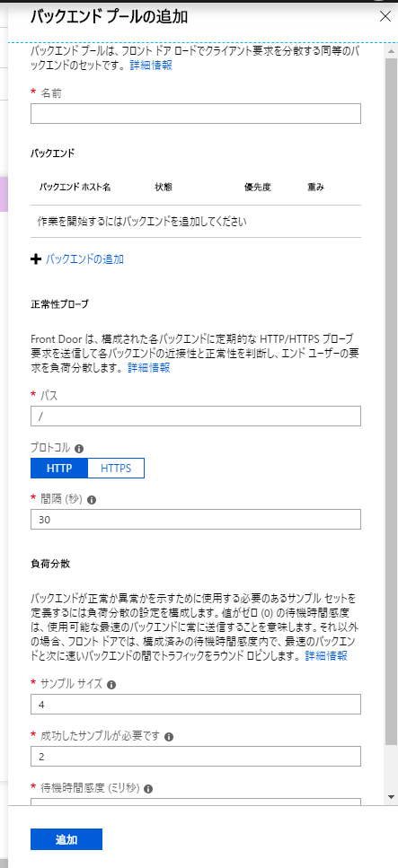Viewport: 398px width, 868px height.
Task: Click scrollbar up arrow
Action: point(392,48)
